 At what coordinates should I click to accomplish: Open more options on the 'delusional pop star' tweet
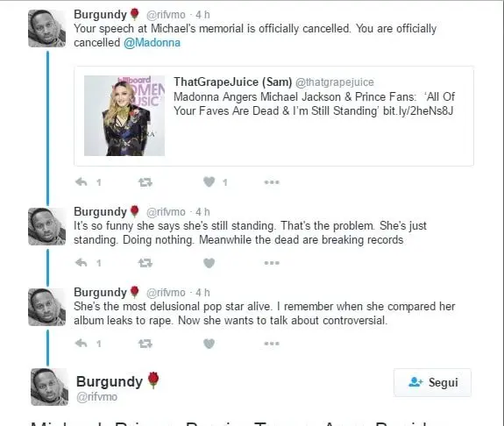(x=272, y=344)
